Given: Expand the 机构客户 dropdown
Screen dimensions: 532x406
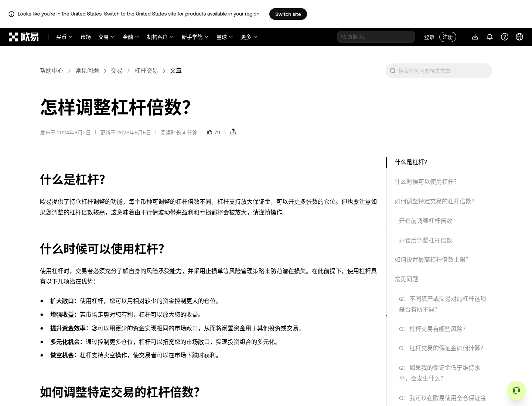Looking at the screenshot, I should tap(160, 37).
